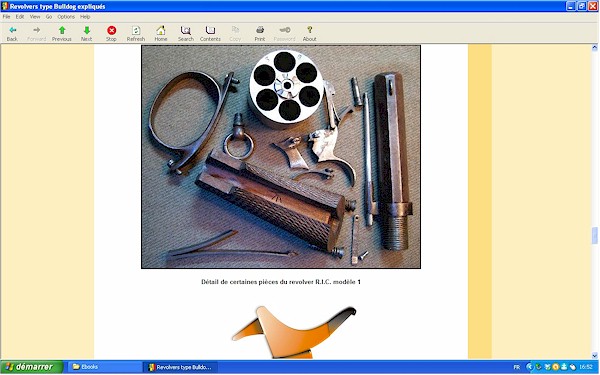Open the Options menu

tap(66, 17)
